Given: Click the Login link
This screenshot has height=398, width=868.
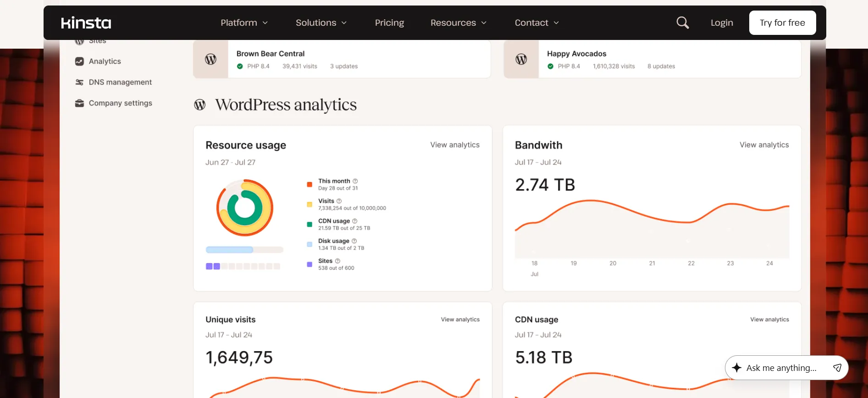Looking at the screenshot, I should point(722,22).
